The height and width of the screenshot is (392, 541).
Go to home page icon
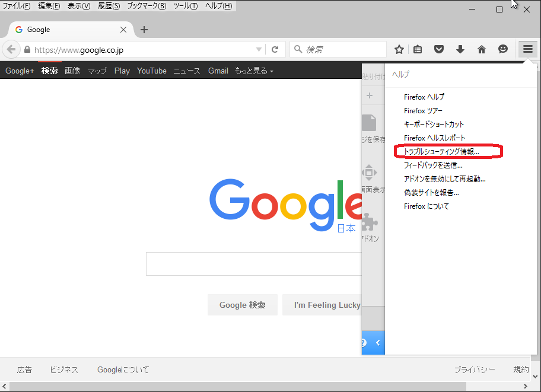click(x=481, y=49)
